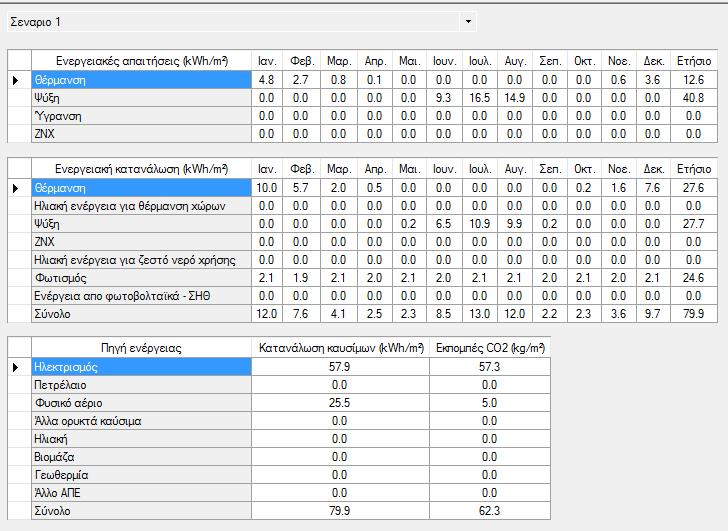Click the 5.0 Φυσικό αέριο CO2 cell

coord(490,403)
